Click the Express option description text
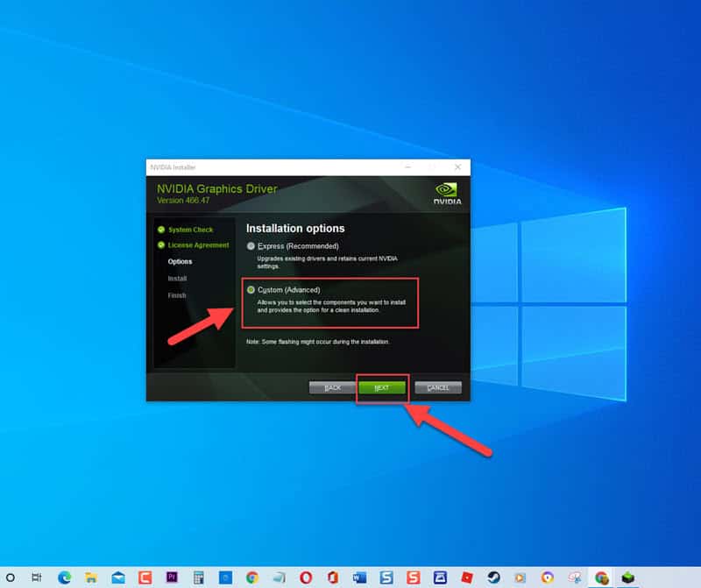This screenshot has width=701, height=588. pyautogui.click(x=327, y=262)
